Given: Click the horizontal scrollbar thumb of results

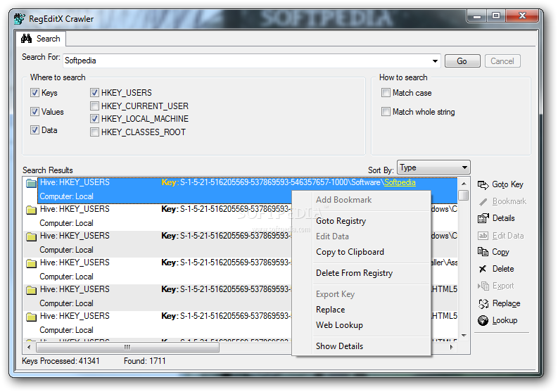Looking at the screenshot, I should tap(128, 347).
